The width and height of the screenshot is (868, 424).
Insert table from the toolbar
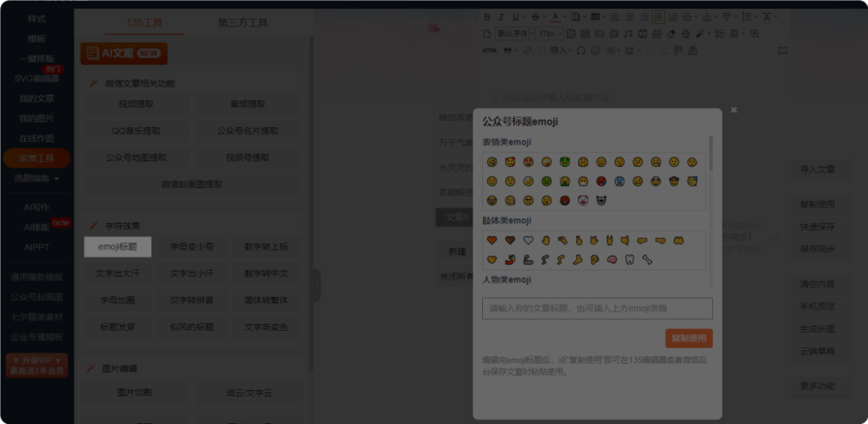[x=585, y=34]
